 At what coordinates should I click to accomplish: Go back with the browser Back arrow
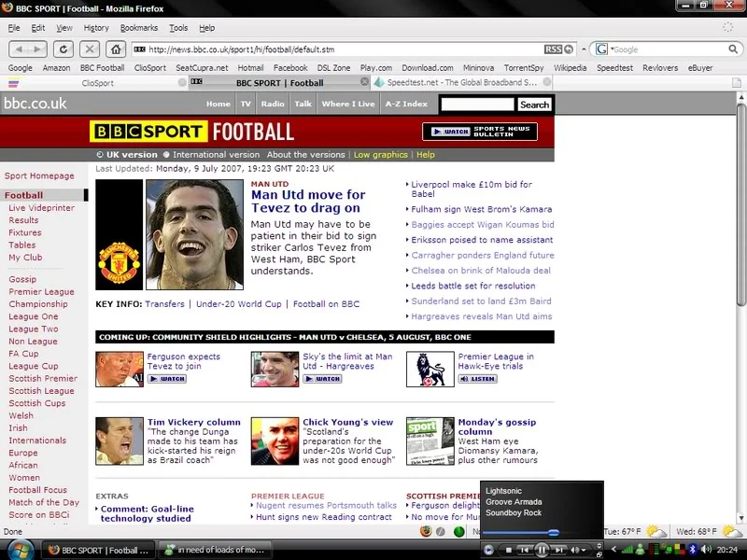click(19, 49)
